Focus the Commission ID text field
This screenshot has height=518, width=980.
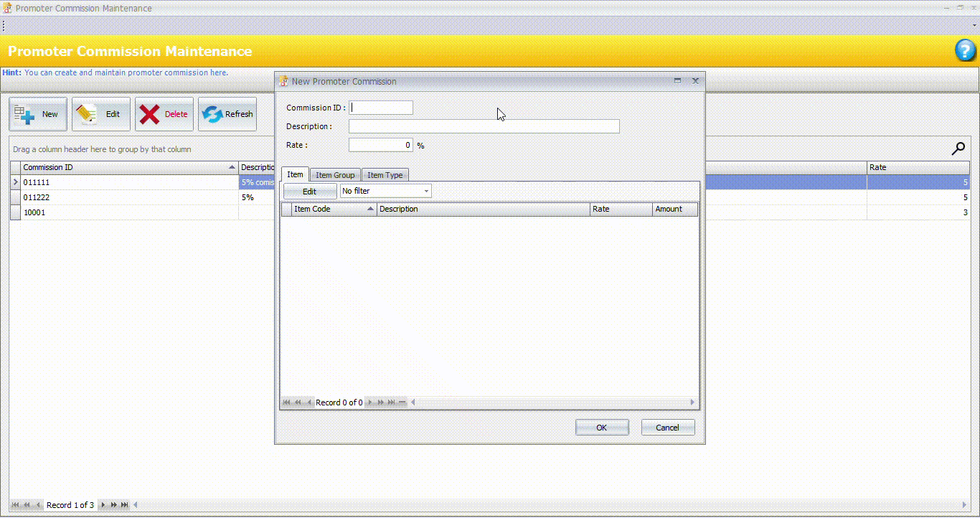381,108
